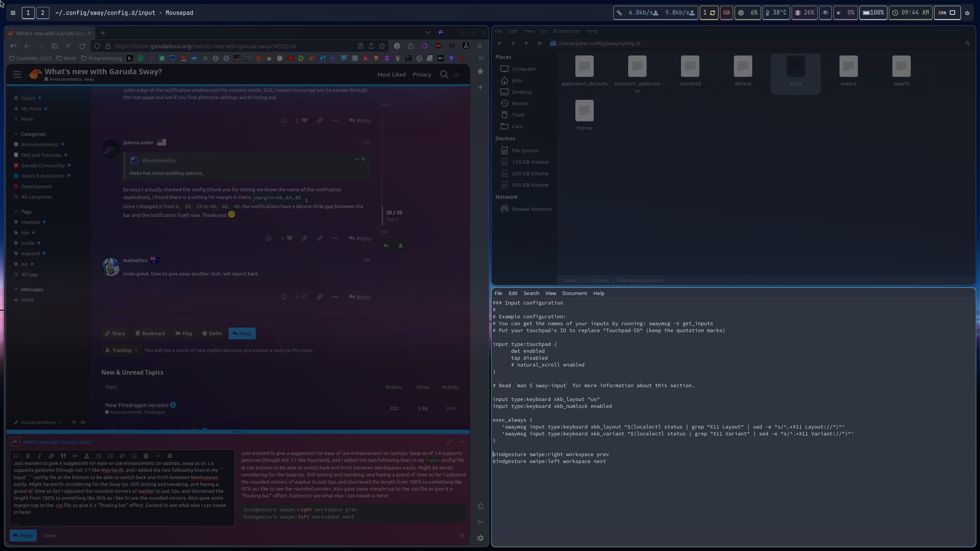Reload the browser page
The height and width of the screenshot is (551, 980).
click(x=82, y=46)
